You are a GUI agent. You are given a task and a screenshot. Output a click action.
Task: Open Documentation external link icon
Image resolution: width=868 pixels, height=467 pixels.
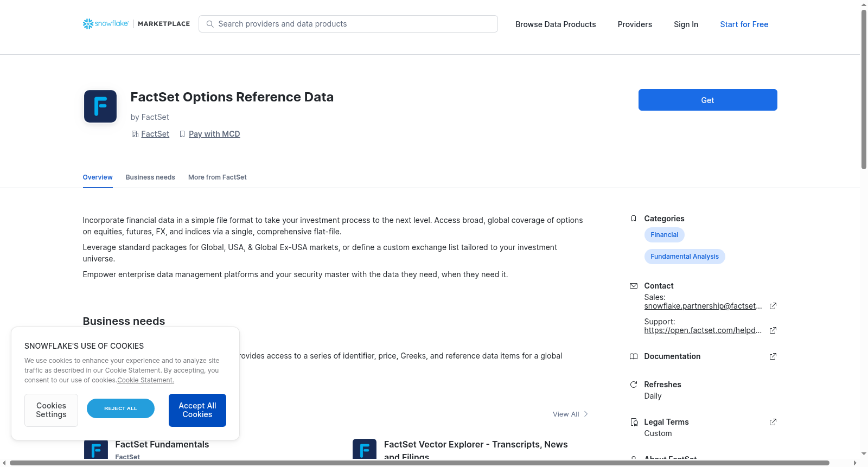point(773,356)
